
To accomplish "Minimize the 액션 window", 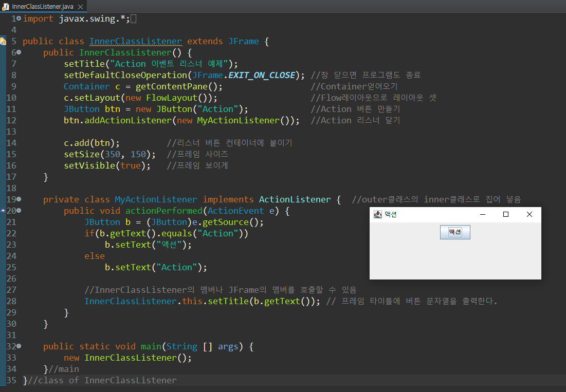I will coord(483,214).
